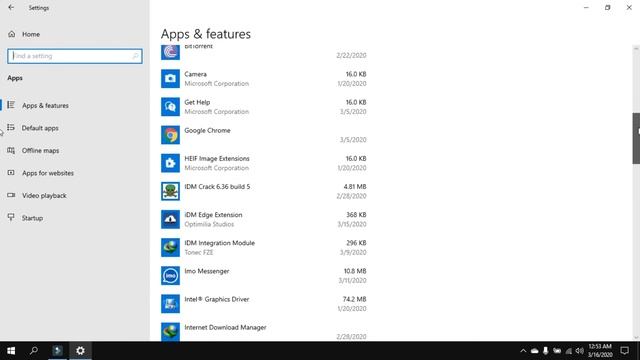Click the IDM Integration Module icon
This screenshot has height=360, width=640.
pos(170,248)
